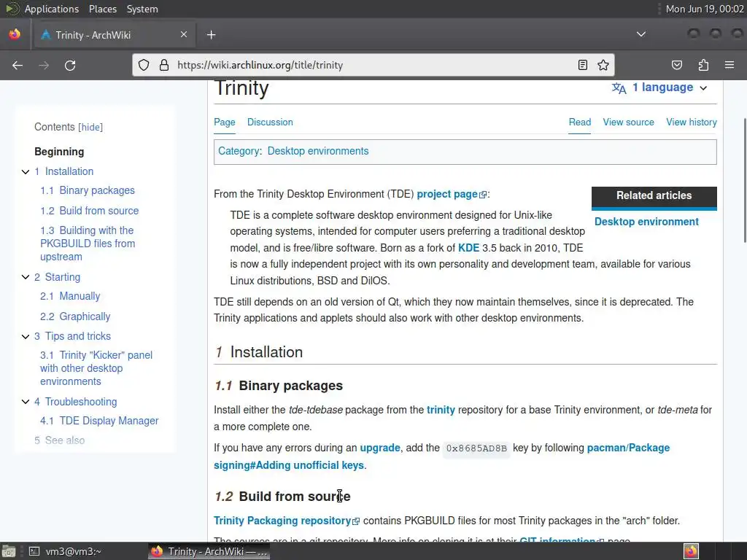
Task: Jump to Beginning in Contents
Action: click(x=59, y=152)
